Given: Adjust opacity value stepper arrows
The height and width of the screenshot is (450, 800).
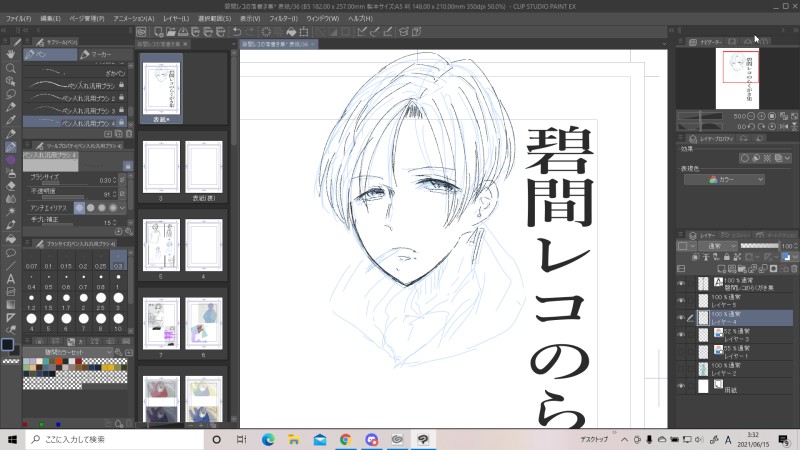Looking at the screenshot, I should click(x=114, y=194).
